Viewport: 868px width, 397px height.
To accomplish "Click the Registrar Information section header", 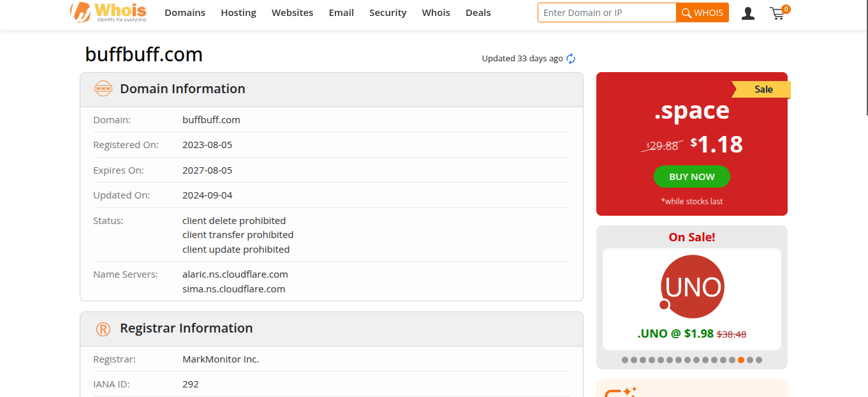I will [332, 329].
